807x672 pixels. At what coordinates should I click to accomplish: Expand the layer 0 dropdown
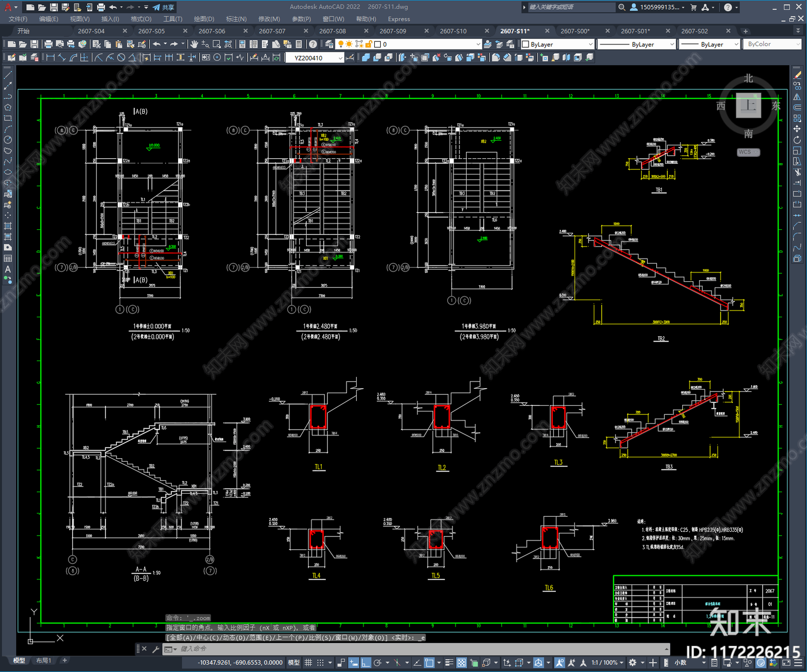click(x=478, y=44)
